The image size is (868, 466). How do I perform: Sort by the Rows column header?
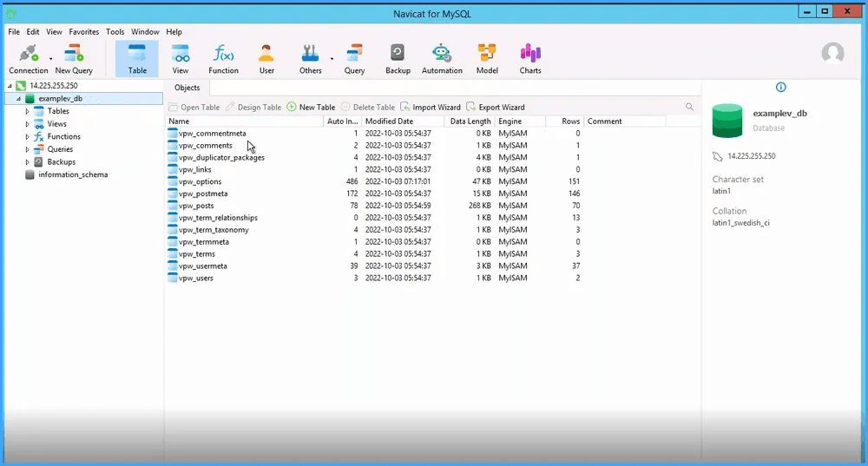565,121
